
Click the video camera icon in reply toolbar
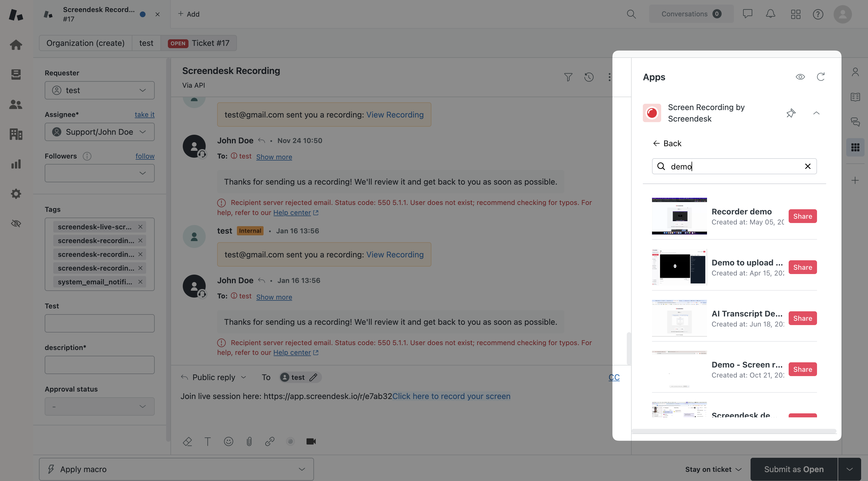311,441
